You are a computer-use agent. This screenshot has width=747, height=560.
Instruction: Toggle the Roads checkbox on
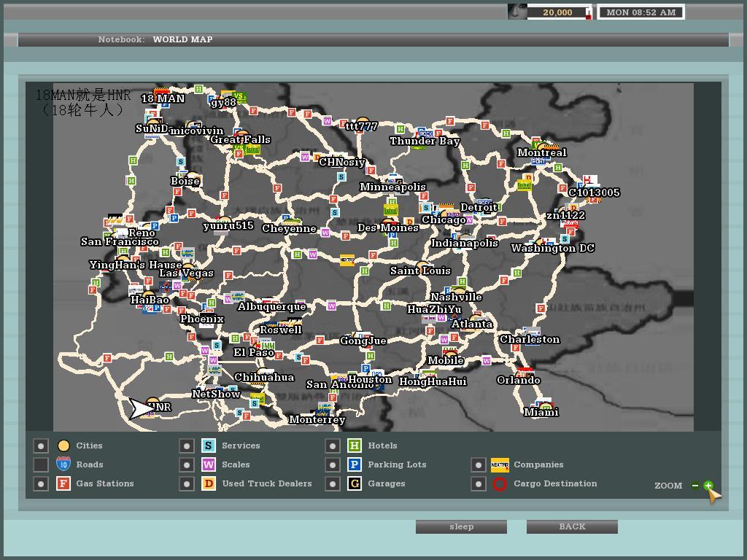42,464
